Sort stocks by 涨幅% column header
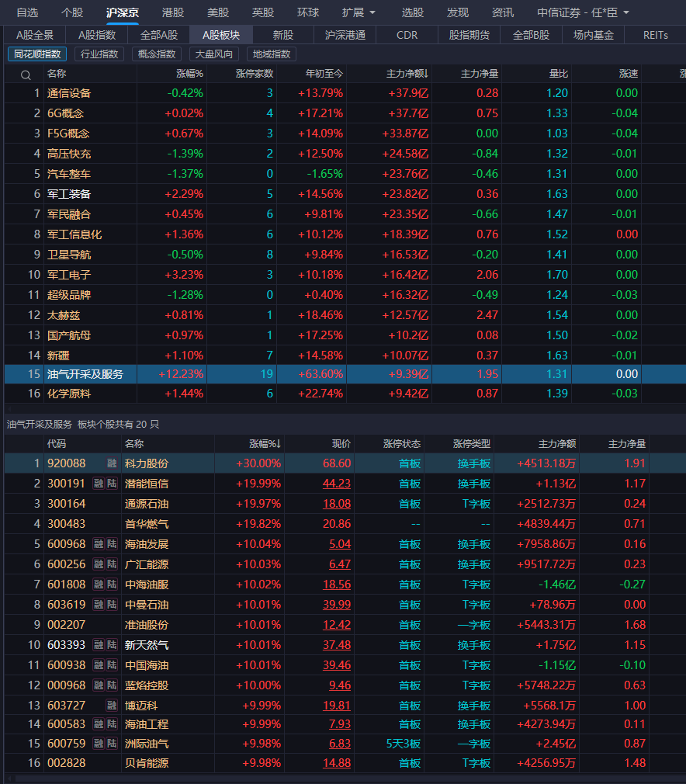 [x=265, y=443]
